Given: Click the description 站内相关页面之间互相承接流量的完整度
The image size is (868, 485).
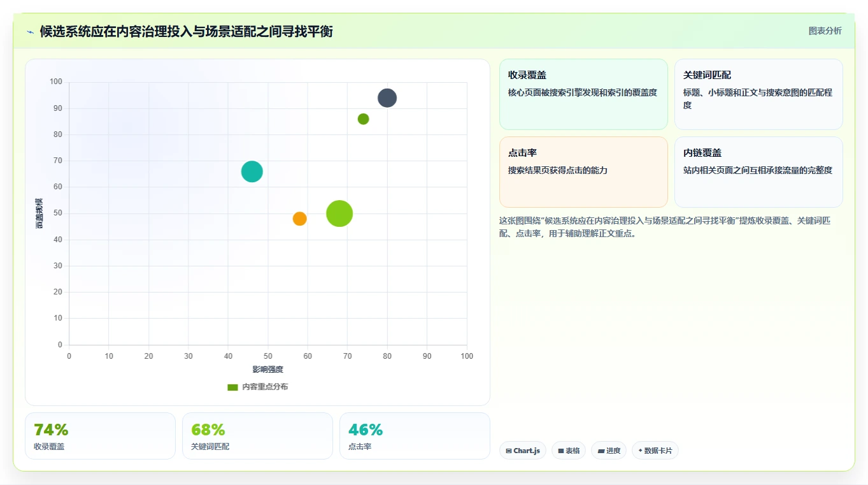Looking at the screenshot, I should click(x=758, y=170).
